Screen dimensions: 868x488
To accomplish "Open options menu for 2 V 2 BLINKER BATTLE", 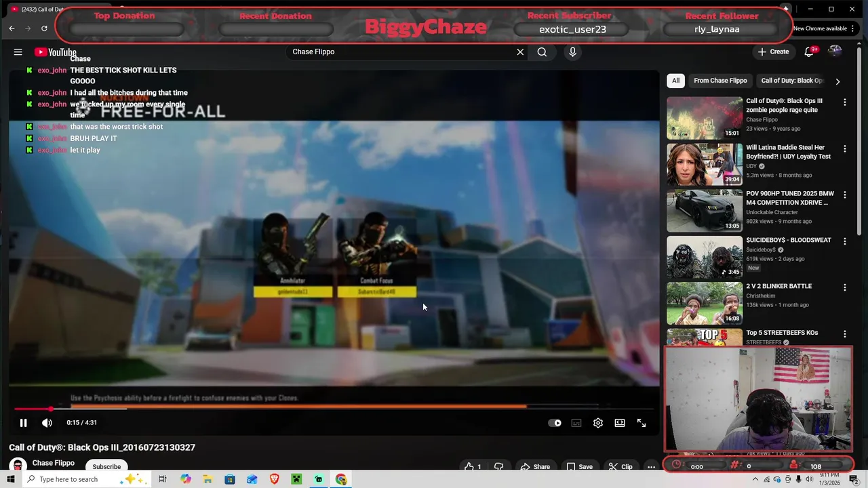I will click(844, 287).
